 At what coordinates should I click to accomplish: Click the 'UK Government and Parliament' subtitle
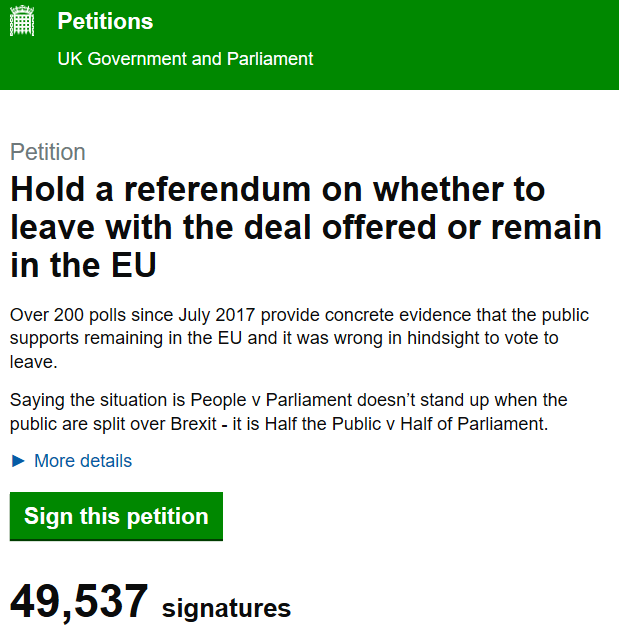pyautogui.click(x=185, y=59)
